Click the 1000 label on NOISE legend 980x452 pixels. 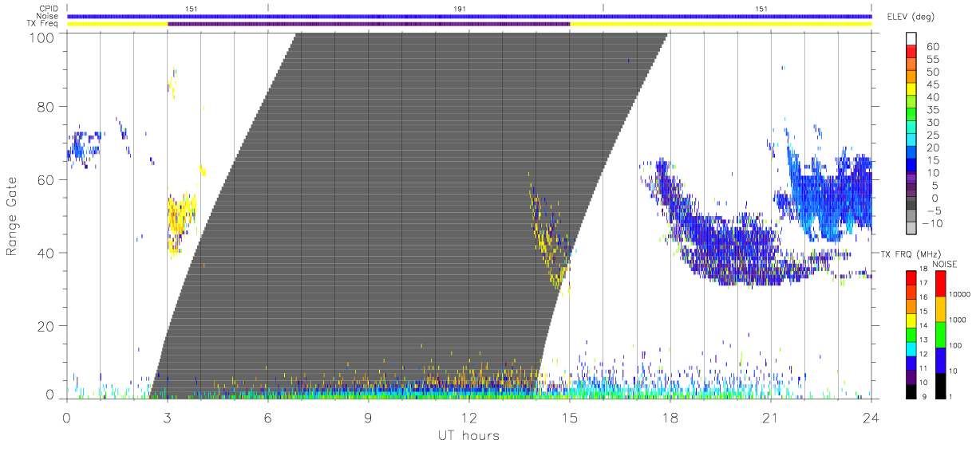point(958,320)
